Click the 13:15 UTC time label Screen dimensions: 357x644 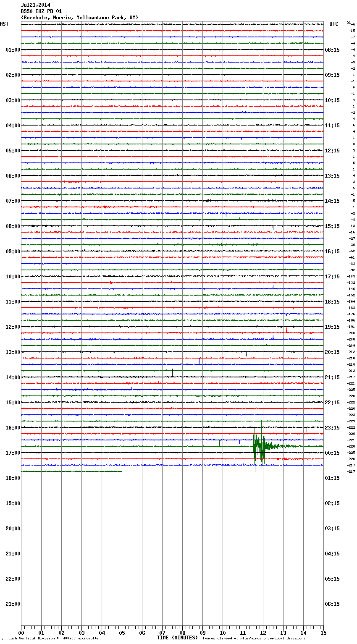pyautogui.click(x=332, y=176)
